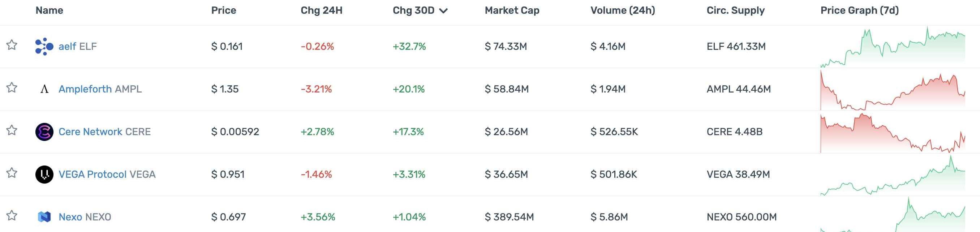Add Cere Network to watchlist star

pyautogui.click(x=12, y=130)
